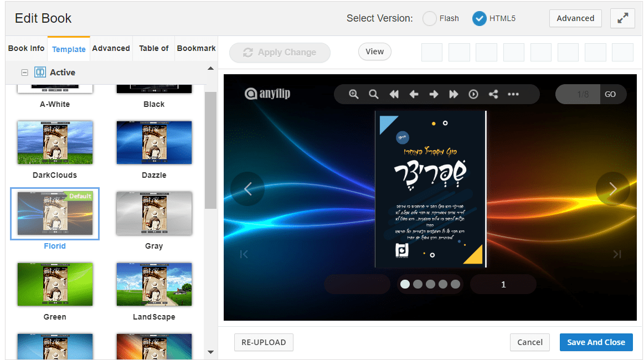The height and width of the screenshot is (360, 644).
Task: Select the Green template thumbnail
Action: [x=55, y=284]
